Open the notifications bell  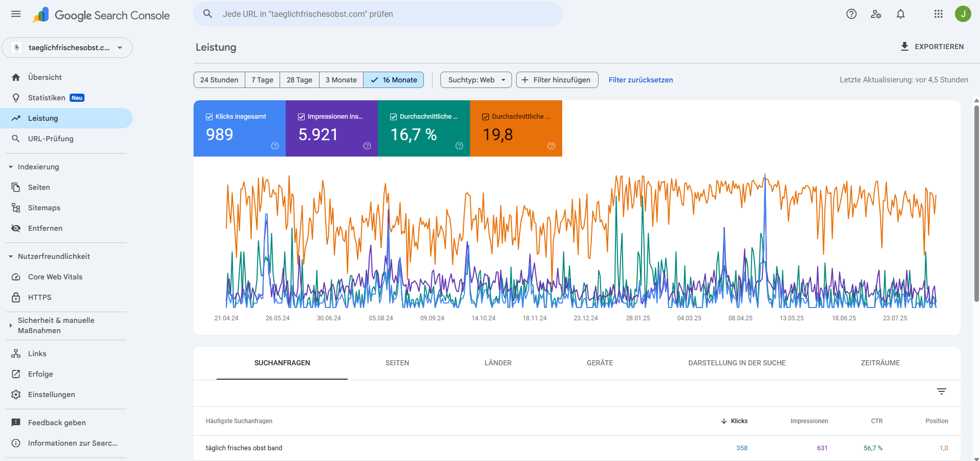900,14
